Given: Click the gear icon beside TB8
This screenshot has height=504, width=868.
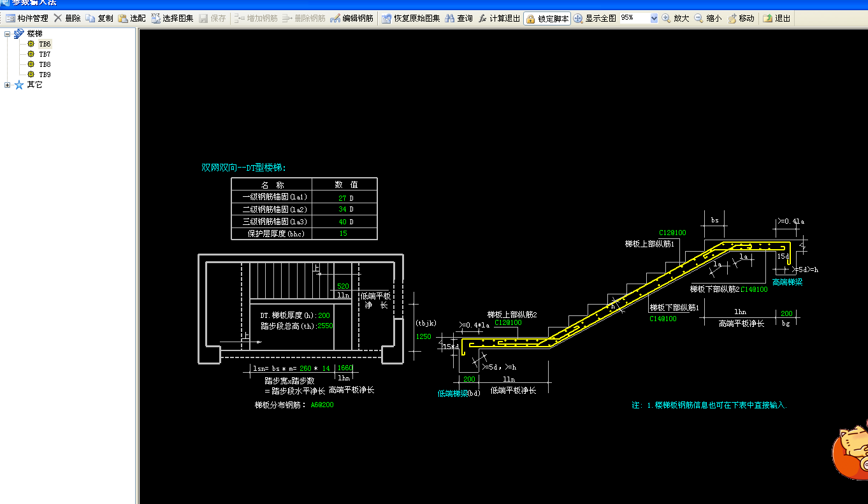Looking at the screenshot, I should (x=31, y=64).
